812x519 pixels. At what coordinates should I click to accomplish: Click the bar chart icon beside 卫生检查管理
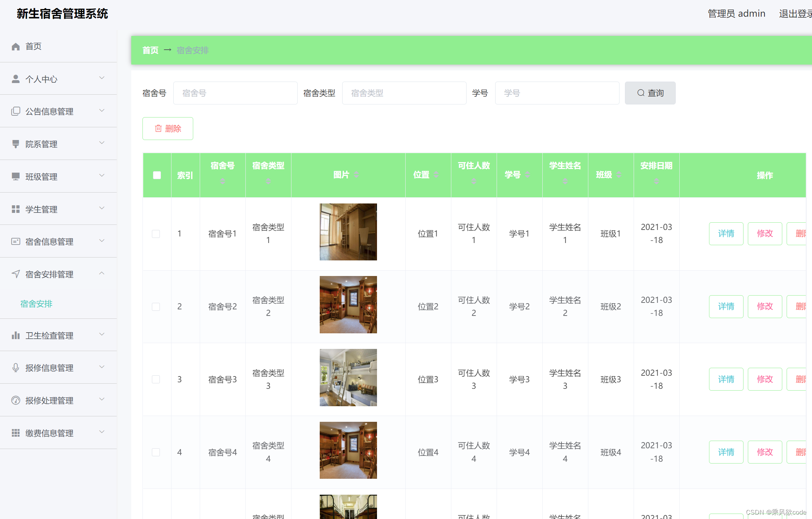click(16, 335)
